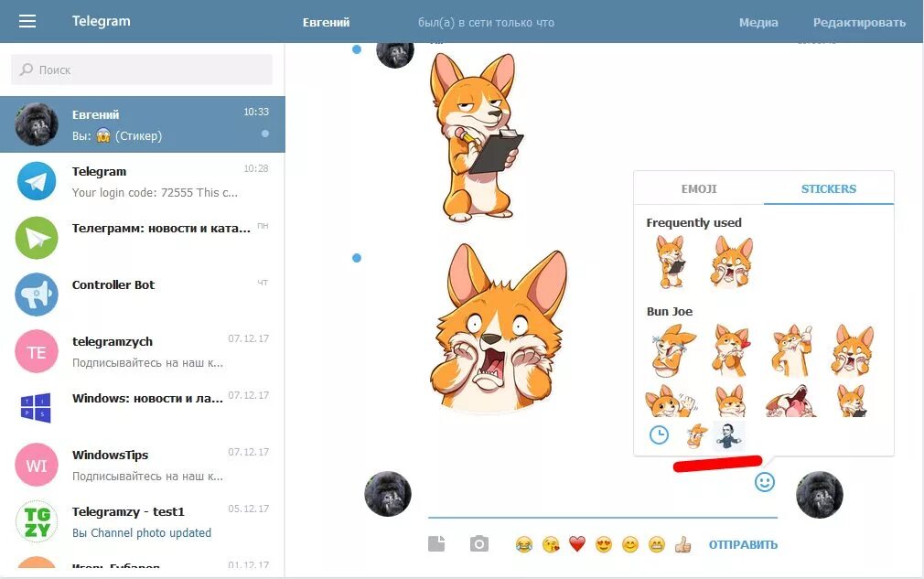924x579 pixels.
Task: Click the 'Bun Joe' sticker set label
Action: tap(670, 312)
